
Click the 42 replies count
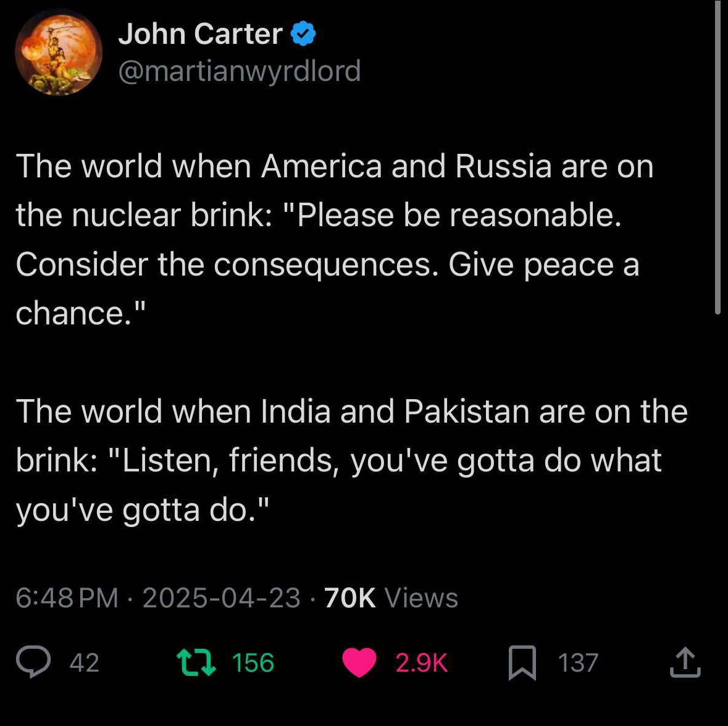(84, 663)
